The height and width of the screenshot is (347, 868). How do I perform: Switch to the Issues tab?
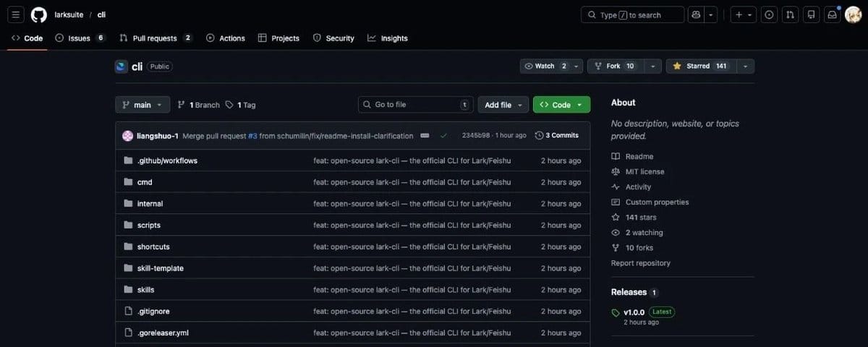[x=80, y=38]
